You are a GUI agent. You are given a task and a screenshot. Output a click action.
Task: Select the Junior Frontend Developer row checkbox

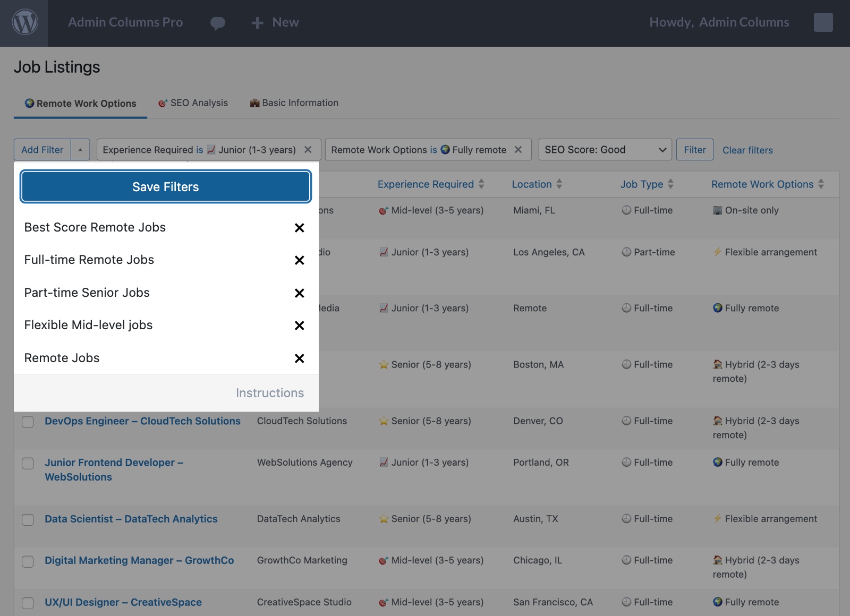pos(28,463)
